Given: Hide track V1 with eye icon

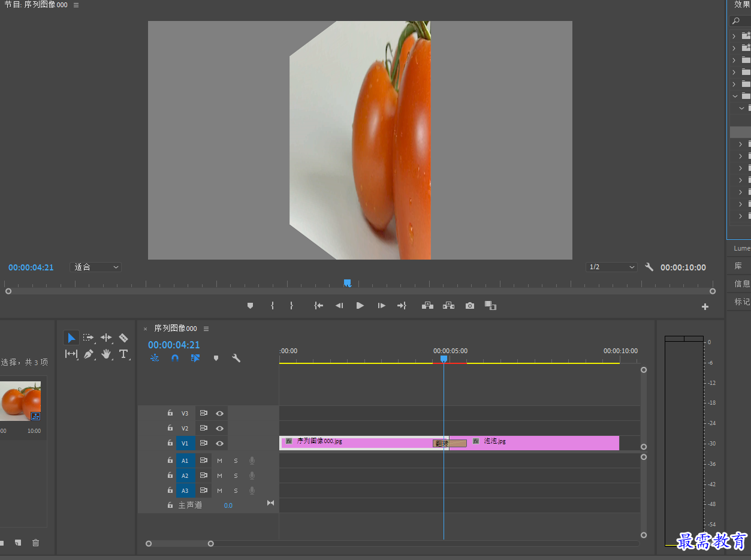Looking at the screenshot, I should pyautogui.click(x=220, y=443).
